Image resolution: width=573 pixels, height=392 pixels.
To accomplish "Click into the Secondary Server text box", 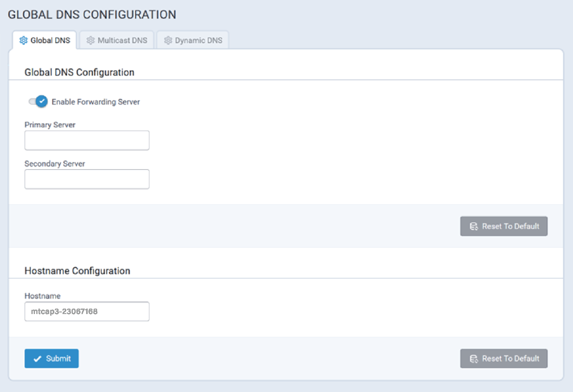I will [87, 179].
